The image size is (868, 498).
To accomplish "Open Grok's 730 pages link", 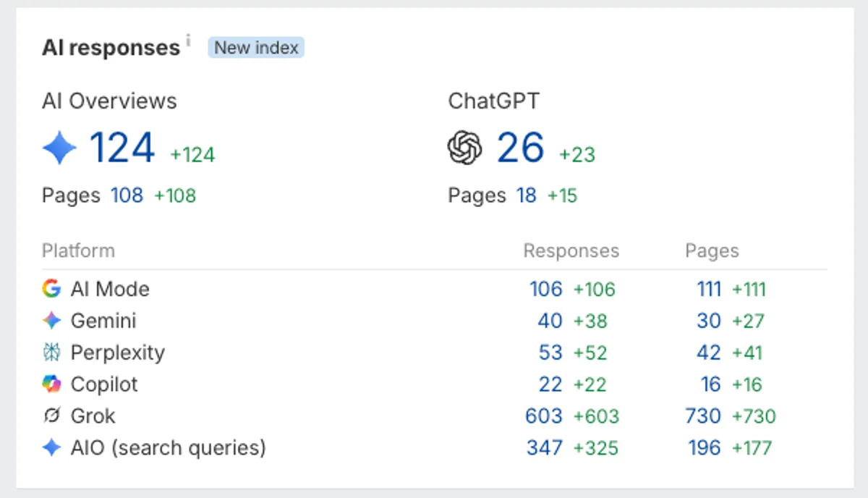I will tap(703, 416).
